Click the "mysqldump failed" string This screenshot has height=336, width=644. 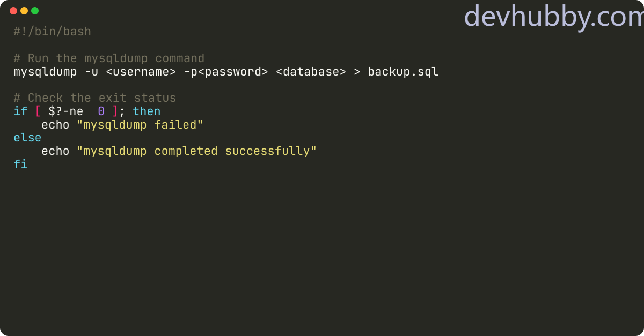[x=140, y=125]
